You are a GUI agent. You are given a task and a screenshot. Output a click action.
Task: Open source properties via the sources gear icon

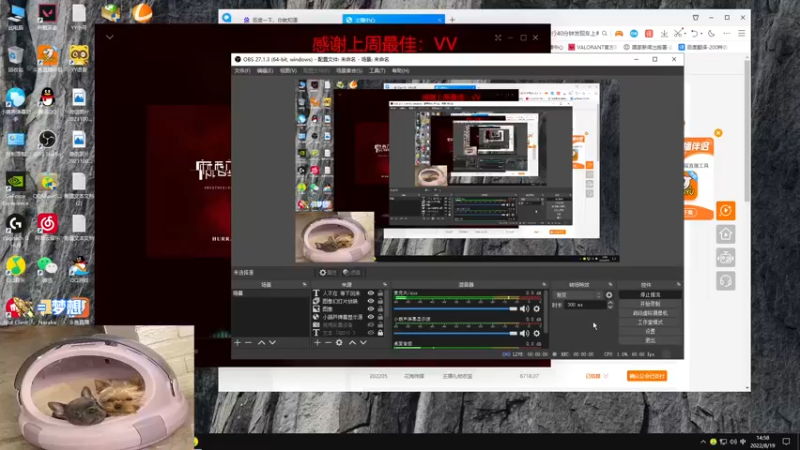(x=339, y=343)
